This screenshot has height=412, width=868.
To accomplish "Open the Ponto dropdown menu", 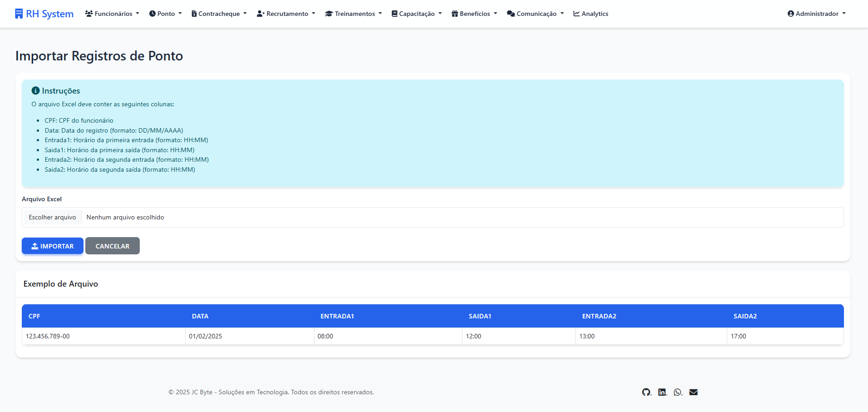I will point(166,14).
